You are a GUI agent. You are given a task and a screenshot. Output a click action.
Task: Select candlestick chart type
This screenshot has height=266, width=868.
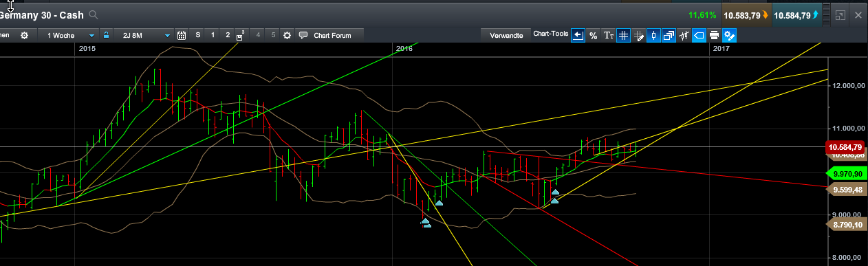point(653,35)
